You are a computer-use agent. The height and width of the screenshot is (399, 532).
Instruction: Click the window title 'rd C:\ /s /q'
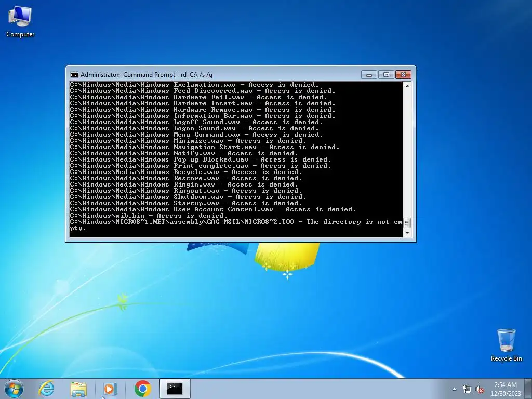(196, 75)
